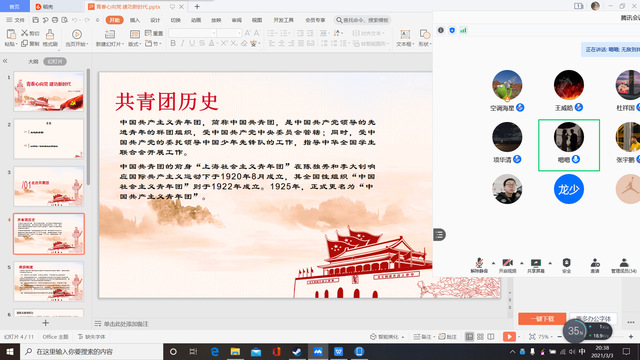Expand video options arrow in Tencent Meeting
The width and height of the screenshot is (640, 360).
click(x=522, y=263)
